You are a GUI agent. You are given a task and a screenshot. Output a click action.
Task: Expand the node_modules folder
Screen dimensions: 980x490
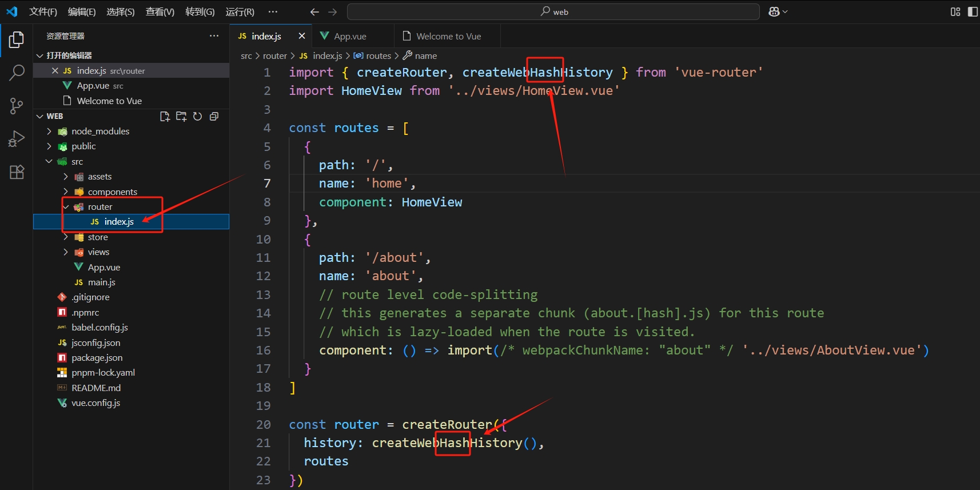(49, 132)
